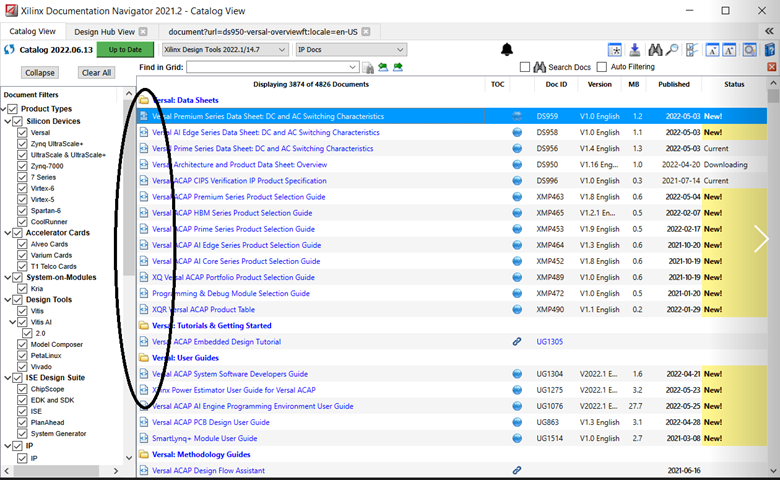The width and height of the screenshot is (780, 480).
Task: Click the link icon for Versal ACAP Embedded Design Tutorial
Action: [x=517, y=341]
